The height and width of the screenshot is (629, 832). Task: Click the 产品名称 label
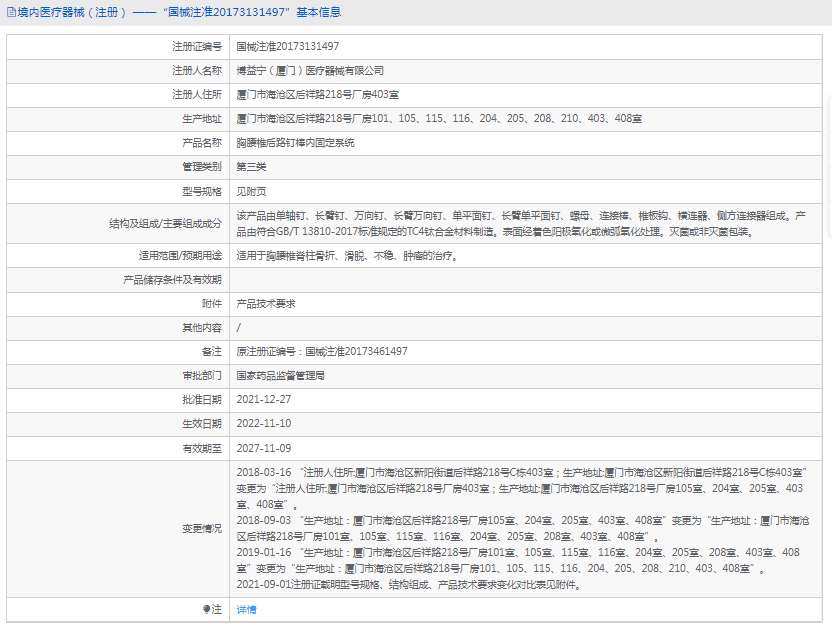click(202, 143)
